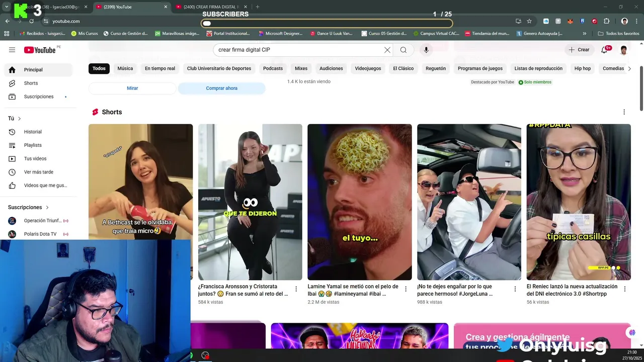Image resolution: width=644 pixels, height=362 pixels.
Task: Open the account avatar menu
Action: pos(624,50)
